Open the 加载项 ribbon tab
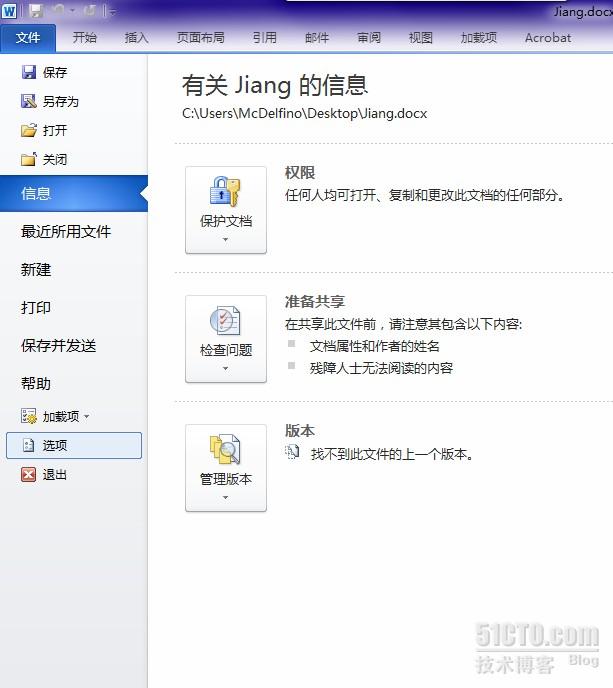Screen dimensions: 613x688 point(479,38)
